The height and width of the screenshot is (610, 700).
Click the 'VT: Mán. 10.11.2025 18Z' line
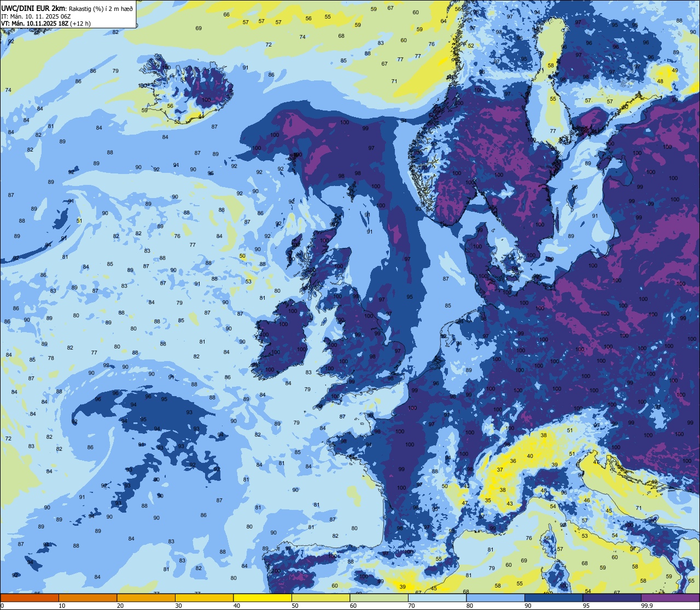click(x=34, y=24)
